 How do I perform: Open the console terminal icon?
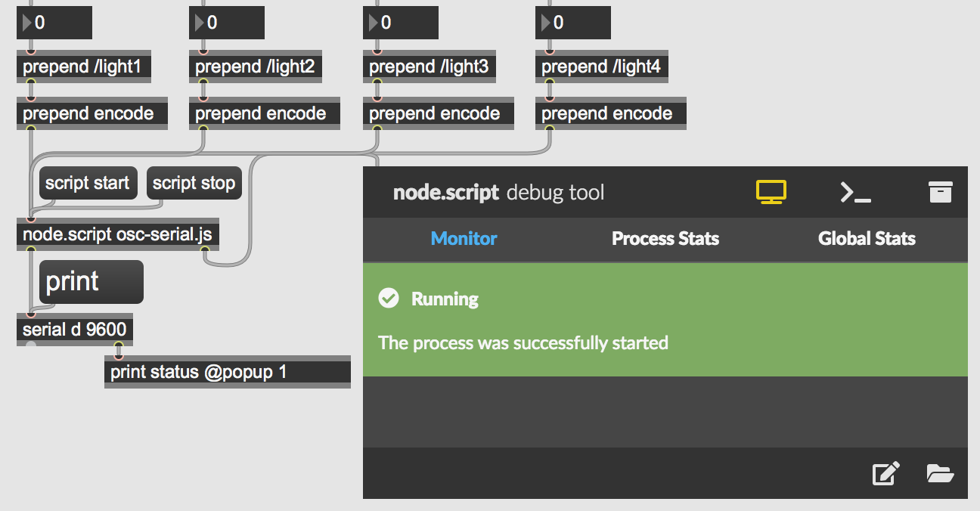point(855,193)
